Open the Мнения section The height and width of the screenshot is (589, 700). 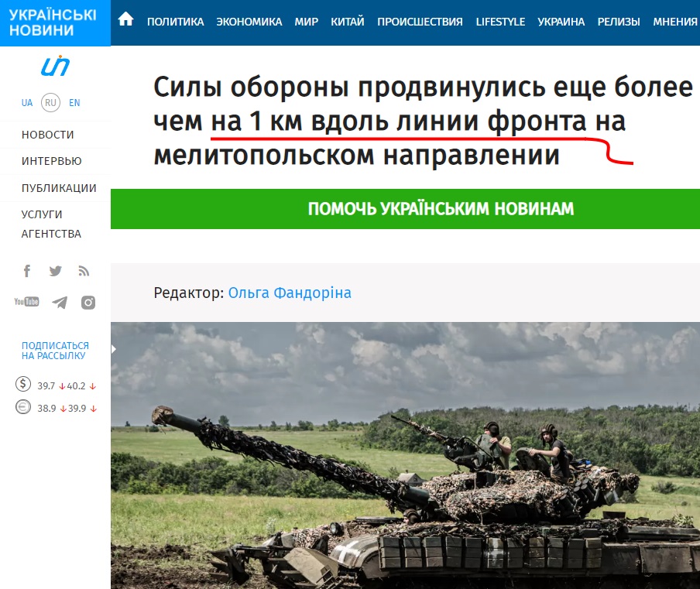coord(675,22)
